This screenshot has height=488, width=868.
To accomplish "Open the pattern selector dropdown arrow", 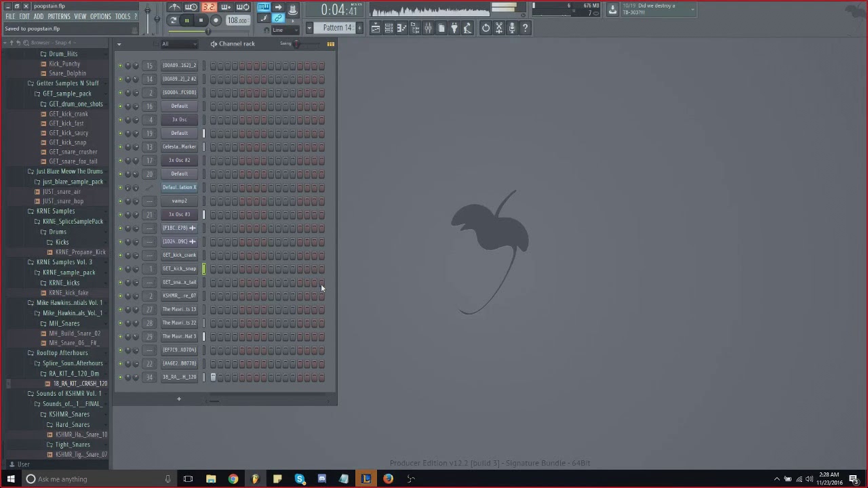I will (309, 28).
